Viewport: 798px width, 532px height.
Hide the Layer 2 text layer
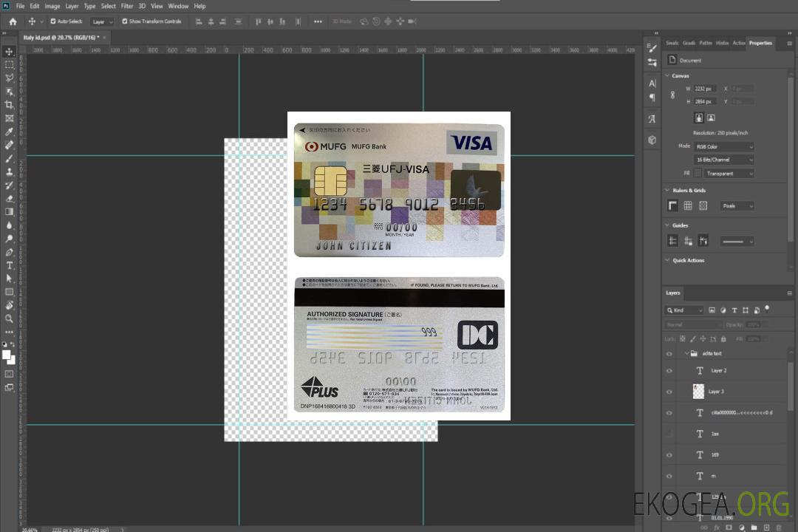coord(669,371)
